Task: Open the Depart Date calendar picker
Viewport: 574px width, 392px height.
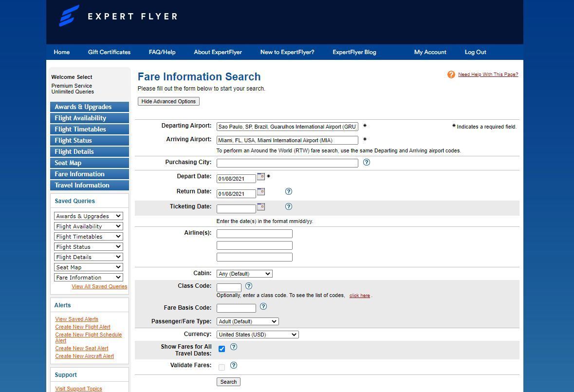Action: tap(260, 176)
